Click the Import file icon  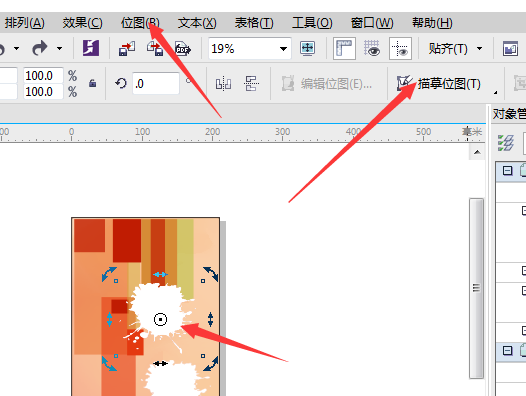pos(127,49)
